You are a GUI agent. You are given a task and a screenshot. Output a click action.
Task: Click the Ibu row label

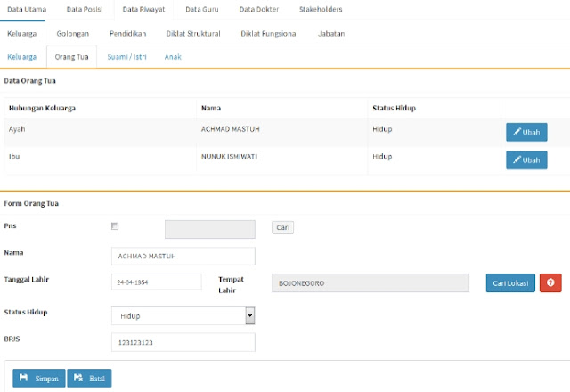point(14,157)
